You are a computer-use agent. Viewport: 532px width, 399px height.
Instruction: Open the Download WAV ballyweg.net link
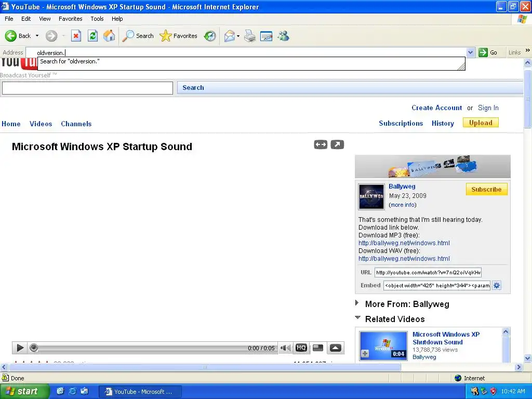point(404,259)
